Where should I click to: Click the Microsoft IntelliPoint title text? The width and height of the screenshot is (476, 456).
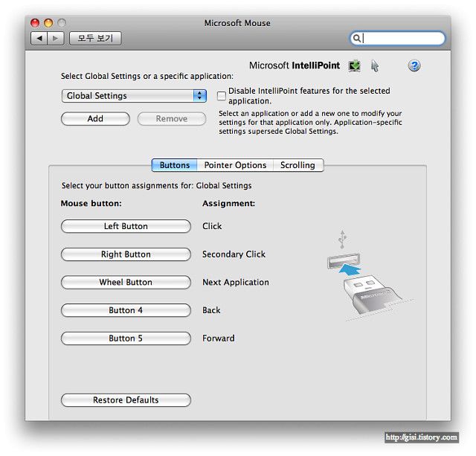click(x=295, y=65)
